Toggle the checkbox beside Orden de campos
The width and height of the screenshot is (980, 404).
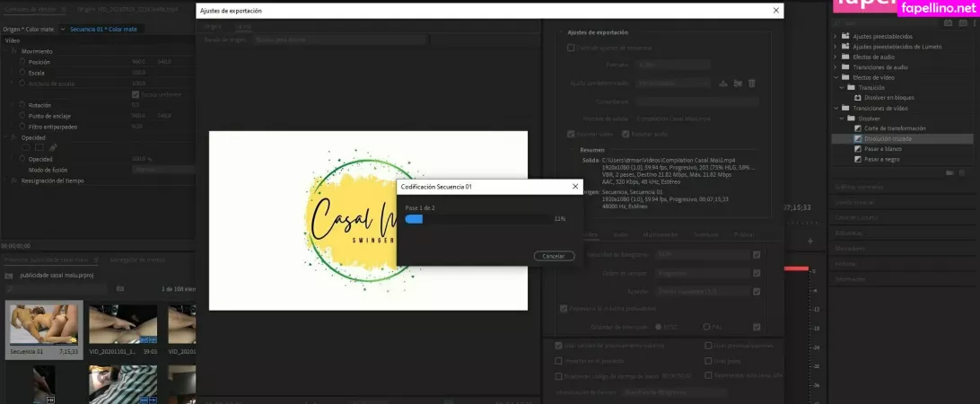(x=757, y=273)
